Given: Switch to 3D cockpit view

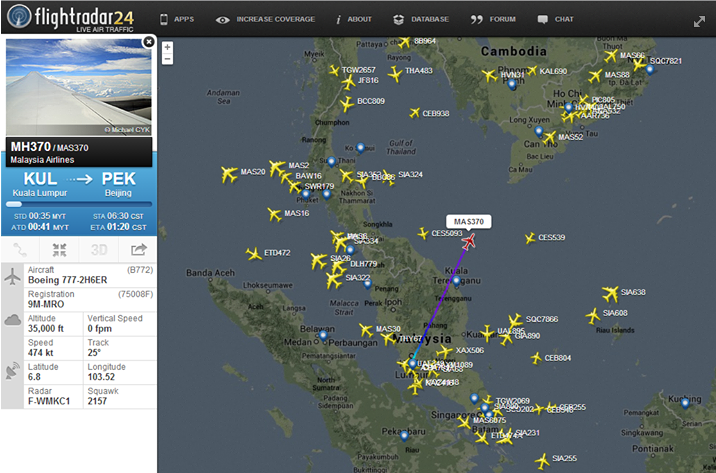Looking at the screenshot, I should point(99,249).
